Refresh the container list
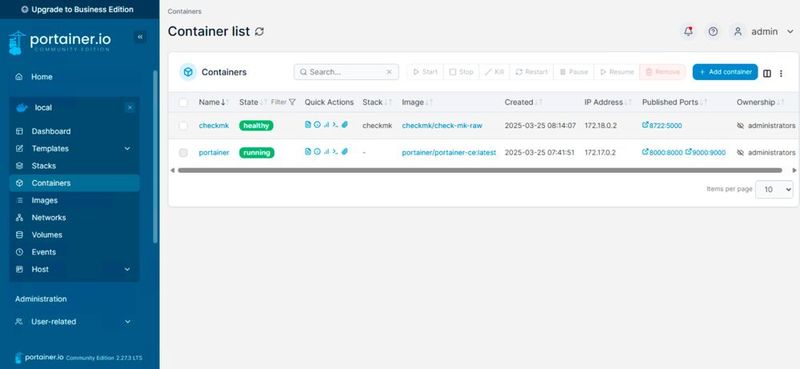The width and height of the screenshot is (800, 369). (x=259, y=32)
